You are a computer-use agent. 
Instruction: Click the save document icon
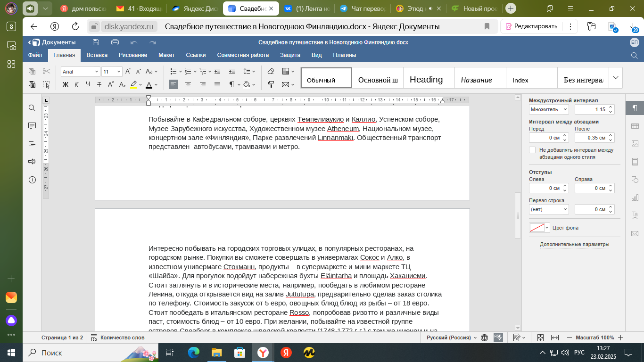pyautogui.click(x=96, y=42)
